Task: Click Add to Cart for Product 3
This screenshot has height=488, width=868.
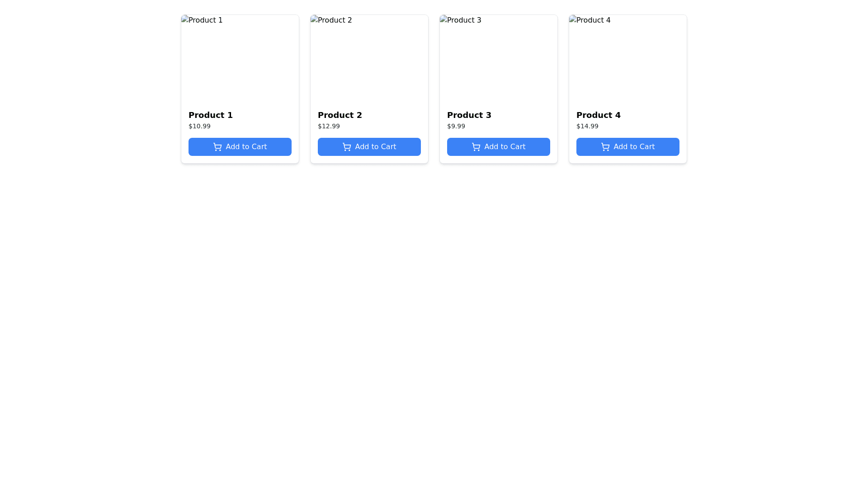Action: click(x=498, y=147)
